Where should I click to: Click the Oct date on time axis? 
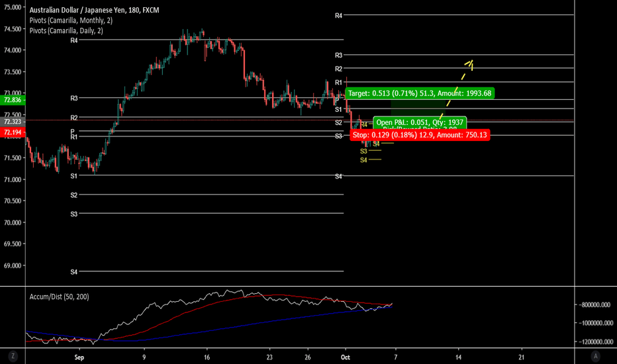[345, 357]
